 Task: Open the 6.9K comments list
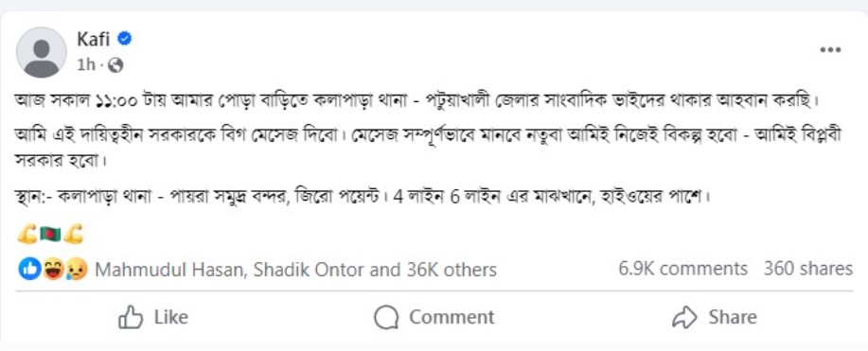(683, 269)
